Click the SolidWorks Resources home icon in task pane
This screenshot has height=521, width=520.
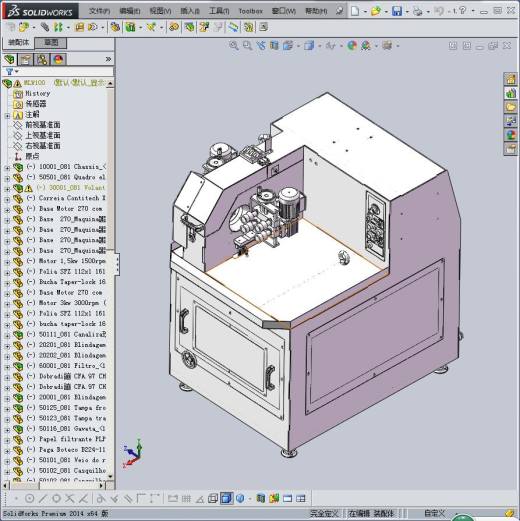point(510,79)
